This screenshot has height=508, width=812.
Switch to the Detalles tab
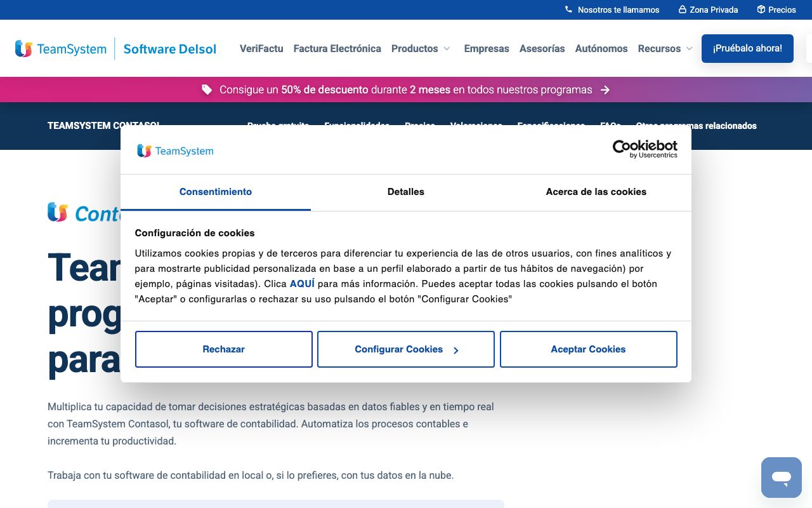[406, 192]
